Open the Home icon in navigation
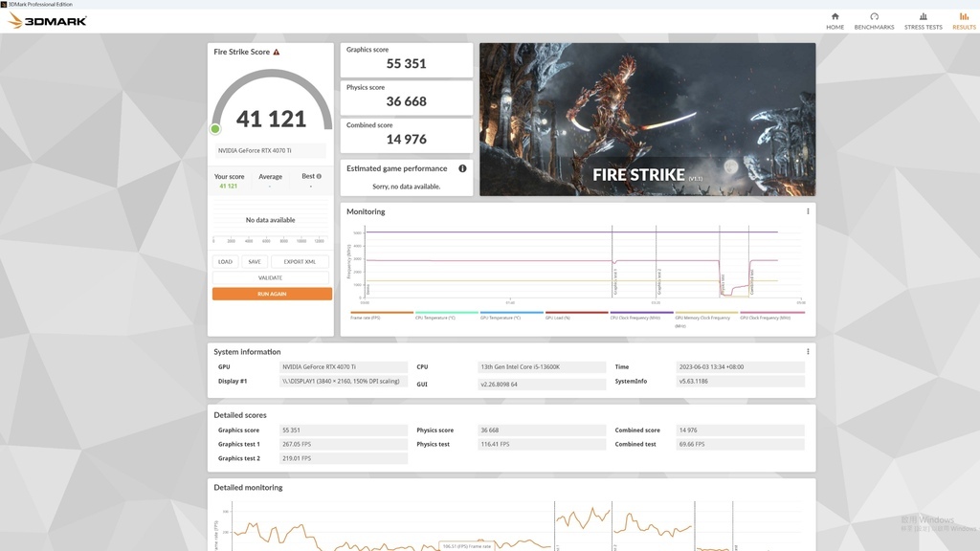Screen dimensions: 980x551 (835, 16)
